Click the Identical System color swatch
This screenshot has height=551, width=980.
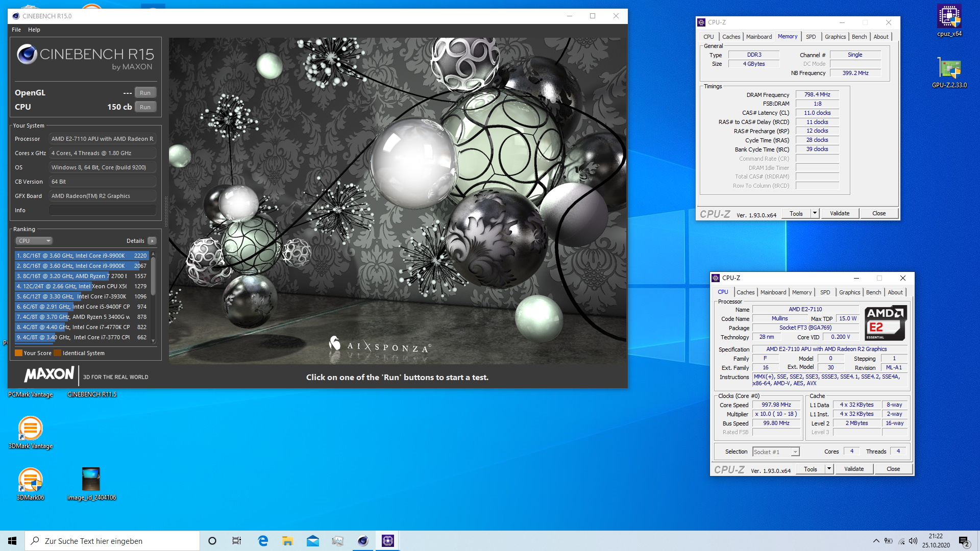(x=58, y=353)
